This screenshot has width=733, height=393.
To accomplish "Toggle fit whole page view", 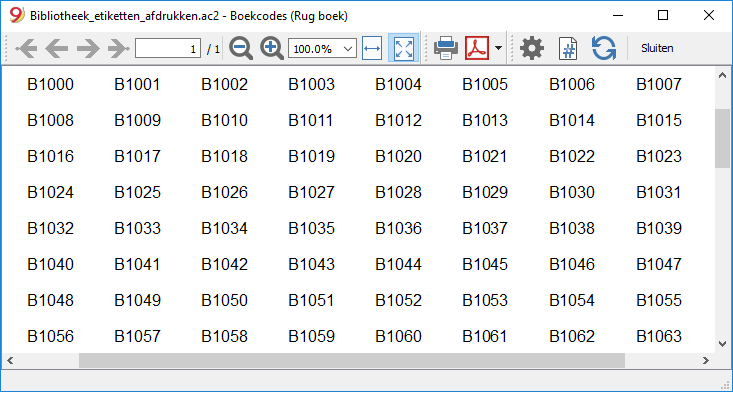I will click(x=403, y=48).
